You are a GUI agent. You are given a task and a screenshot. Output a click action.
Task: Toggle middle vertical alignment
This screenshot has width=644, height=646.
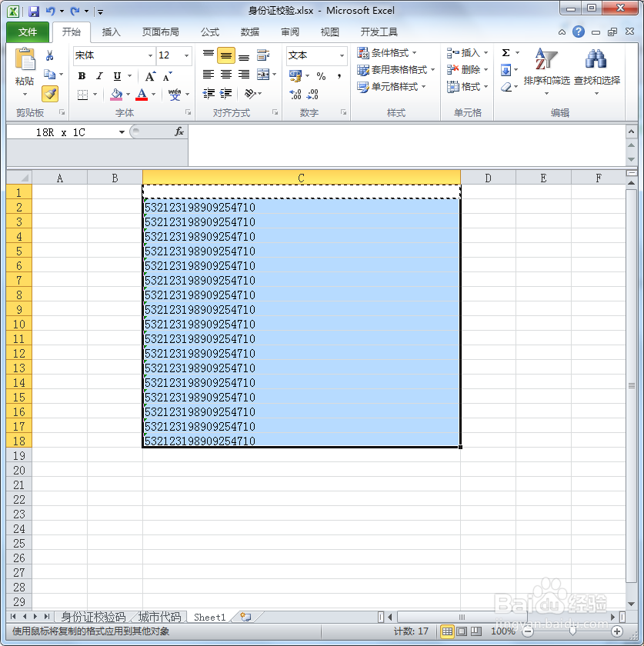click(226, 55)
